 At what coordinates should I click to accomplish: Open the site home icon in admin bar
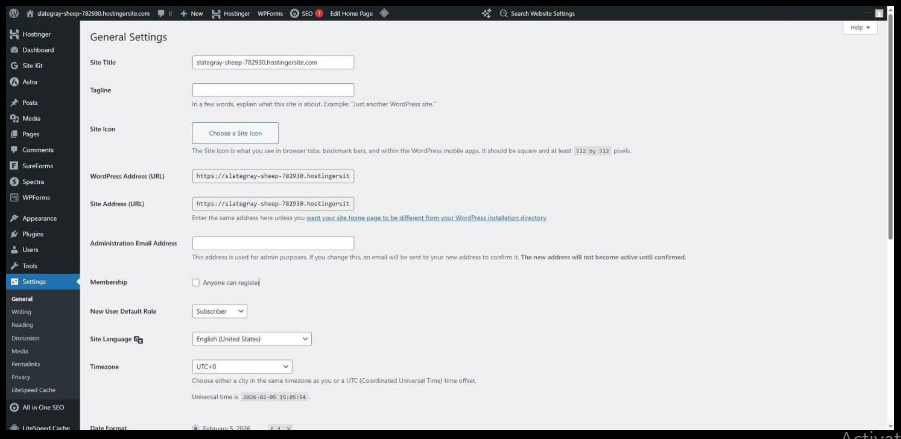coord(30,13)
